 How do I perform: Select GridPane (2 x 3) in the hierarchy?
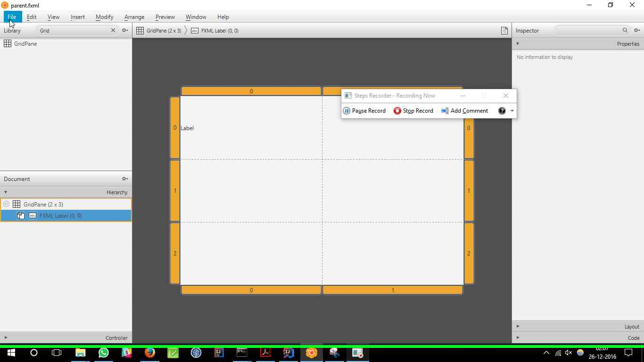(66, 204)
